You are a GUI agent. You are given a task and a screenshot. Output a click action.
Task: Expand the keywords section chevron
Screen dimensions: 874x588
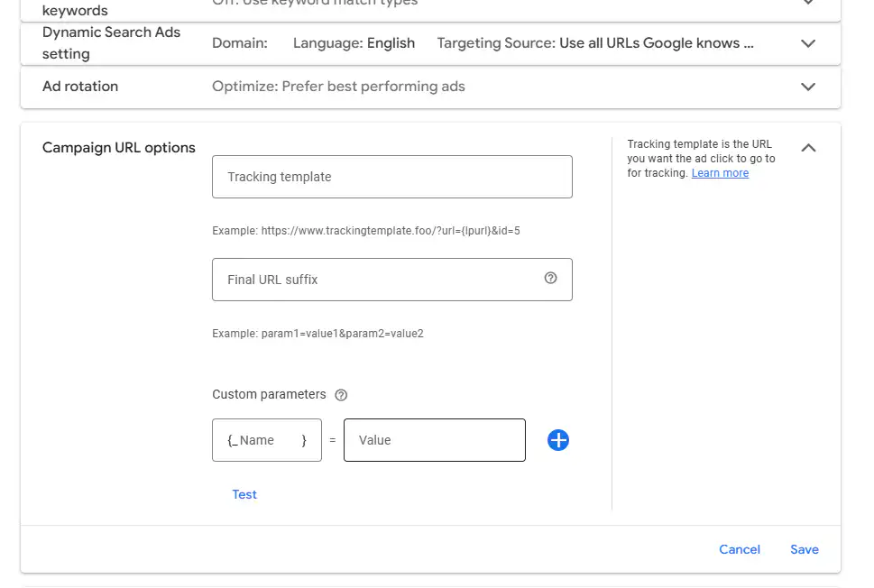click(808, 2)
